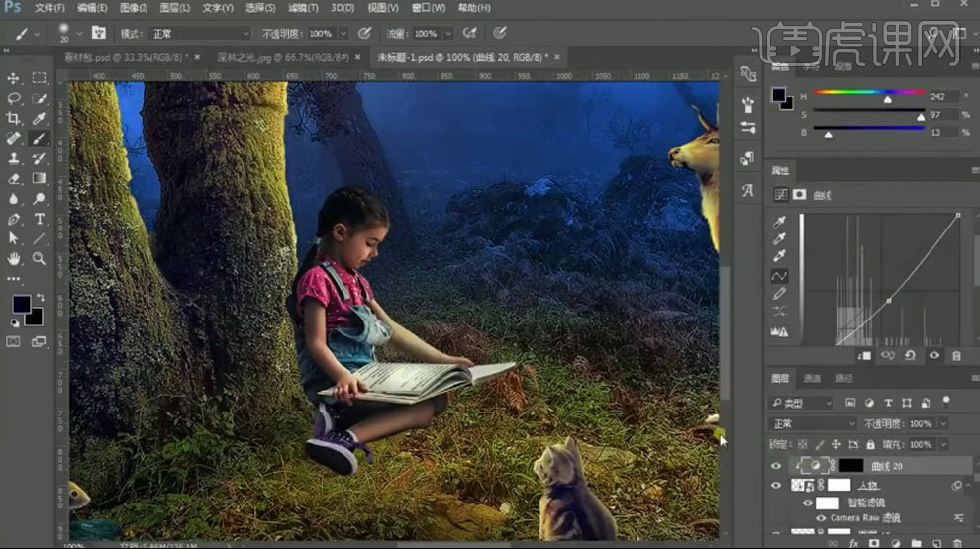
Task: Select the Gradient tool
Action: click(x=40, y=179)
